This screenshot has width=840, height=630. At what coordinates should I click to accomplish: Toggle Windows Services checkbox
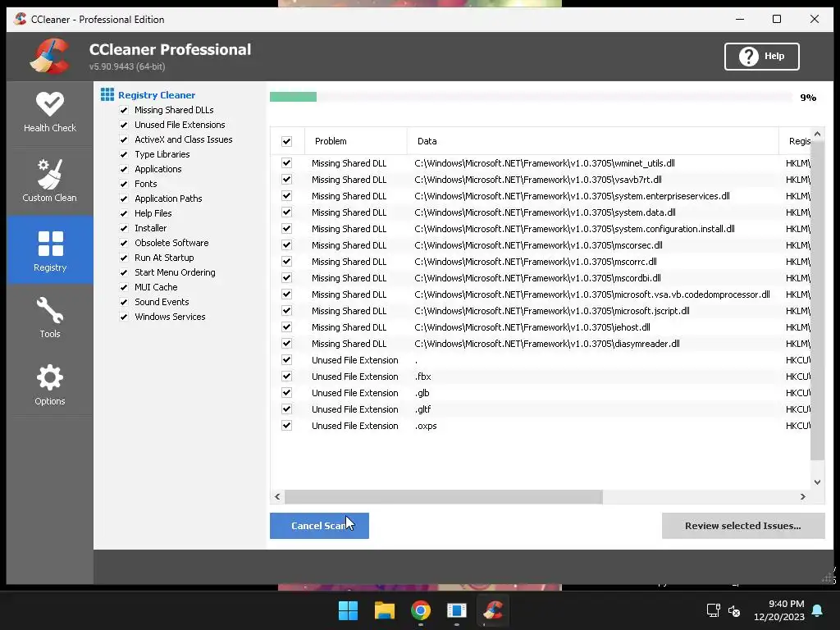[x=124, y=317]
